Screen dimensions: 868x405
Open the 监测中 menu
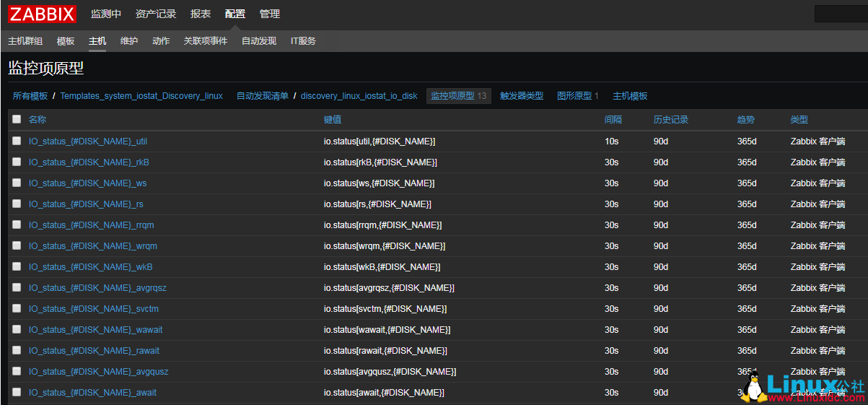pos(106,14)
